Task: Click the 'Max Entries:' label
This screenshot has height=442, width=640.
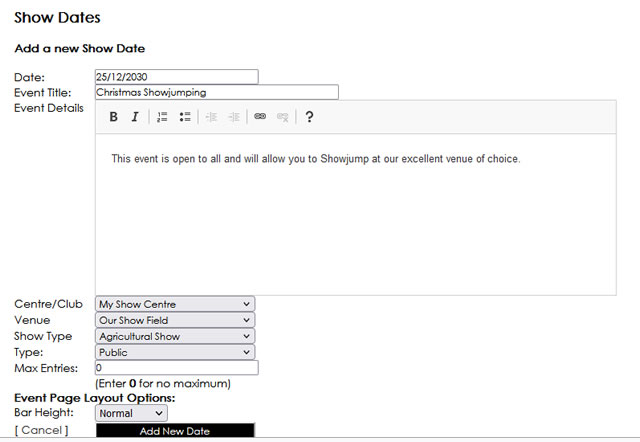Action: click(x=46, y=368)
